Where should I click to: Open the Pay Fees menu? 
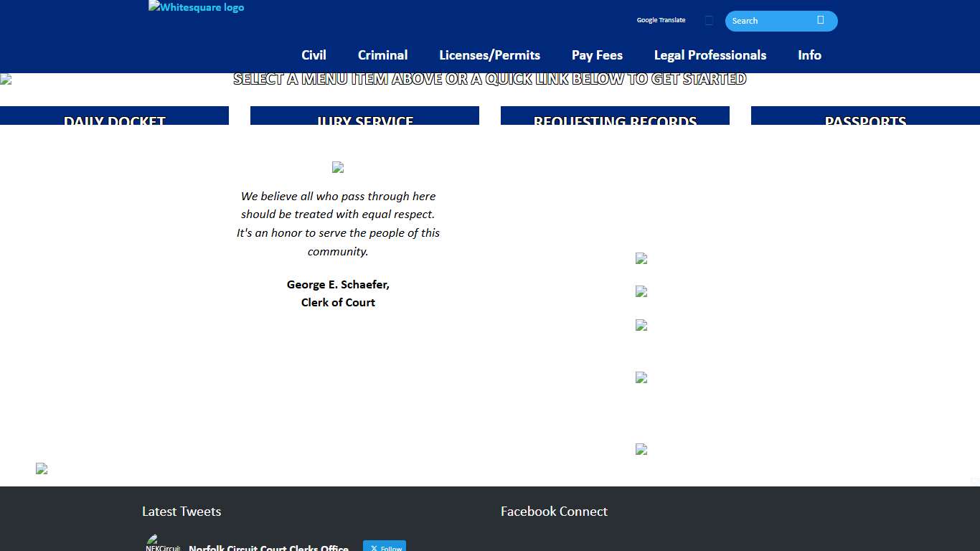(597, 55)
